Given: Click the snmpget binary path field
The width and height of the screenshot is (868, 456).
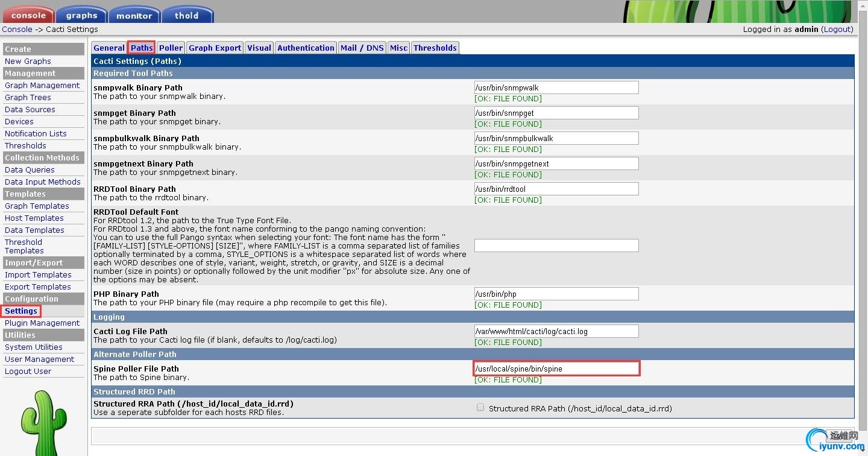Looking at the screenshot, I should point(556,113).
